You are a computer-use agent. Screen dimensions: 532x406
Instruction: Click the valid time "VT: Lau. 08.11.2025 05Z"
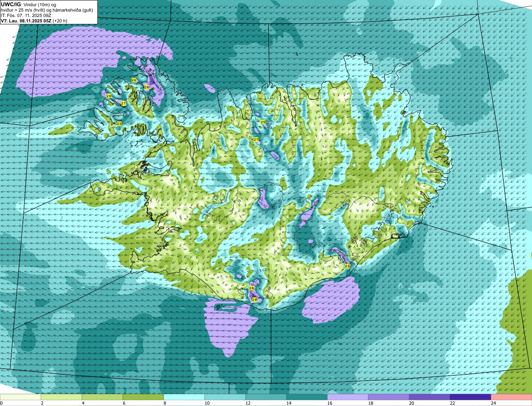[27, 21]
